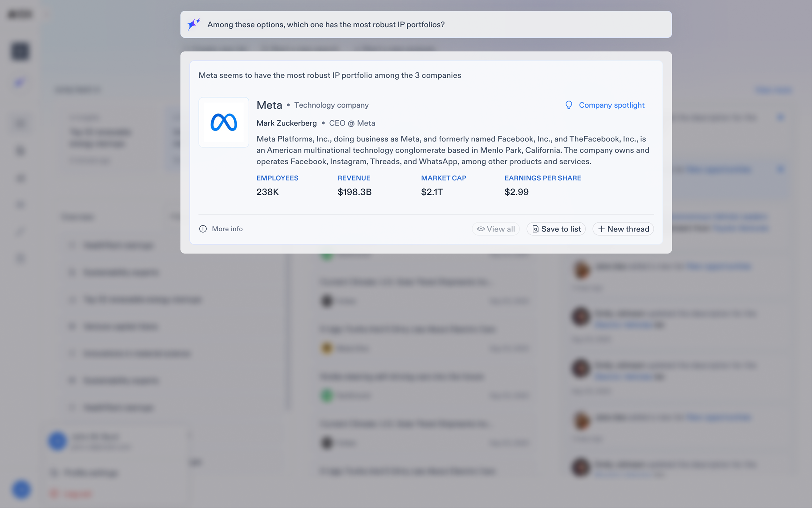
Task: Select the EMPLOYEES value 238K
Action: click(268, 192)
